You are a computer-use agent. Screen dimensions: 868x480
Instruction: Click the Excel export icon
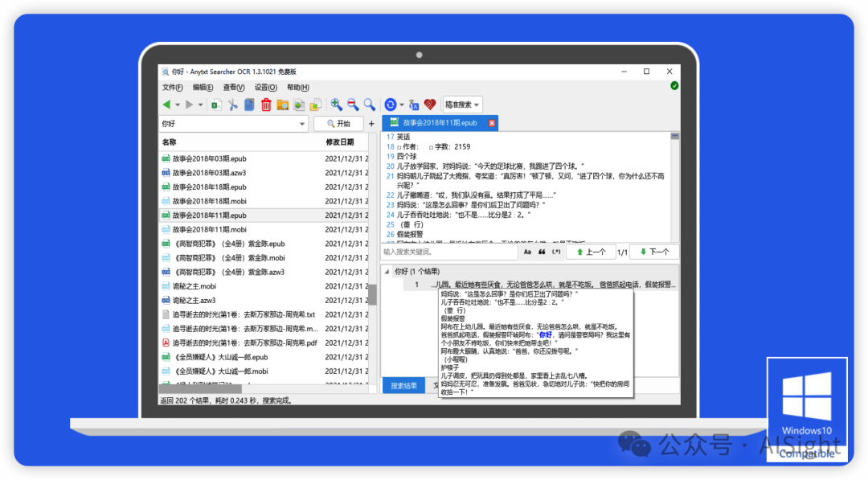coord(216,105)
